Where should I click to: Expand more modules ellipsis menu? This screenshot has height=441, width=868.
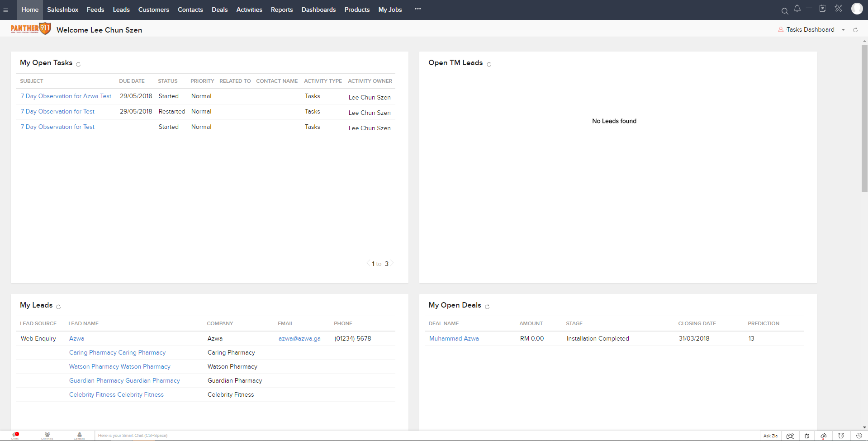click(417, 9)
